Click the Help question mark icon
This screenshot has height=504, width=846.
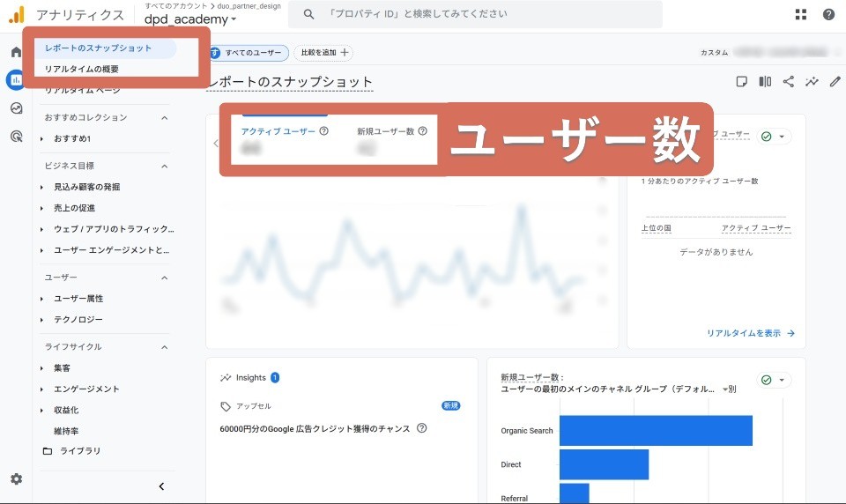pos(828,14)
